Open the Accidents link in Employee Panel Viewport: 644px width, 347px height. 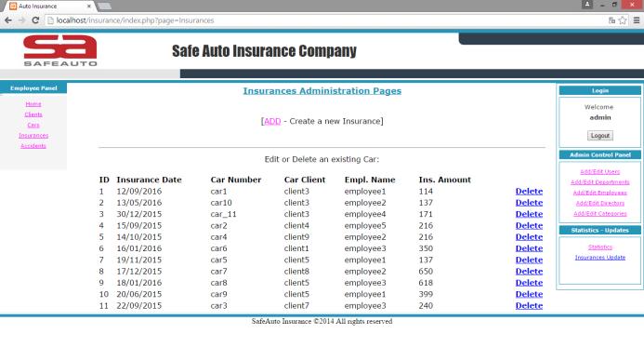33,145
